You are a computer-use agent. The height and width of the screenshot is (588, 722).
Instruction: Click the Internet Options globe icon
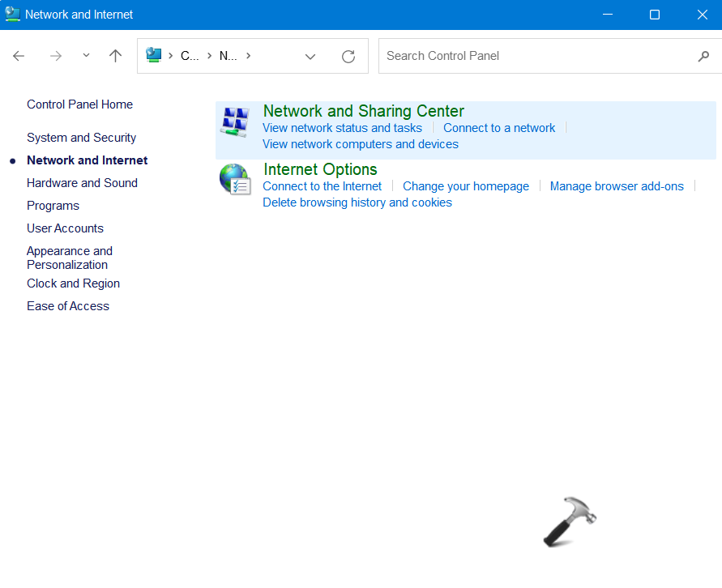pyautogui.click(x=235, y=179)
